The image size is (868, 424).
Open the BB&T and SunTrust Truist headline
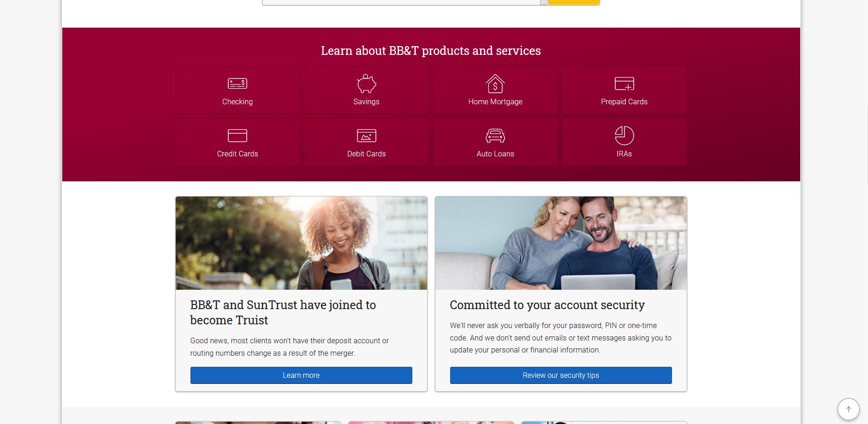click(283, 312)
